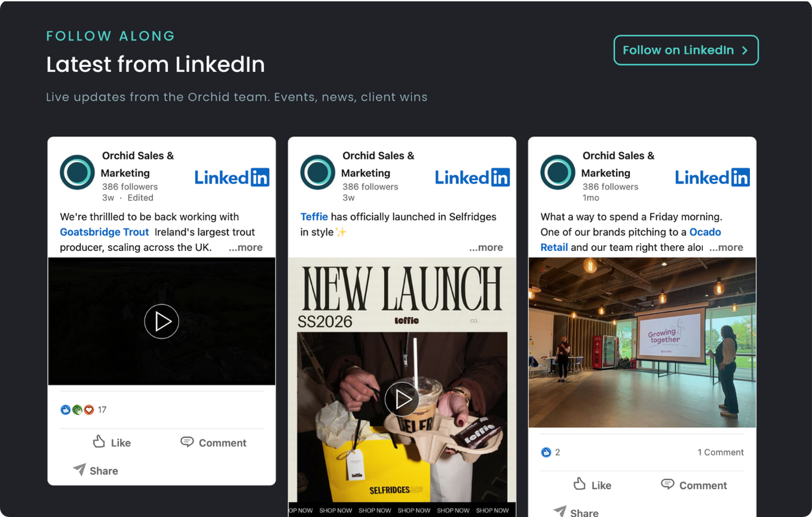Open Orchid avatar on Goatsbridge Trout post
812x517 pixels.
point(77,172)
